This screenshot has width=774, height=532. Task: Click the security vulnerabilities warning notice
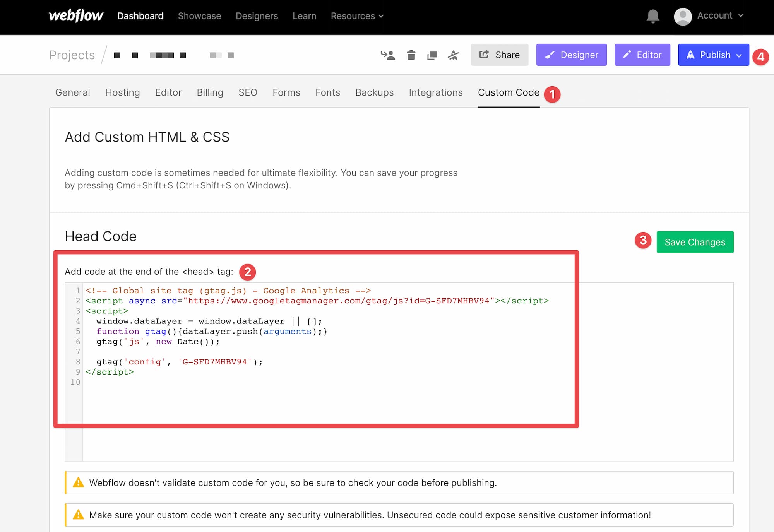pyautogui.click(x=399, y=515)
